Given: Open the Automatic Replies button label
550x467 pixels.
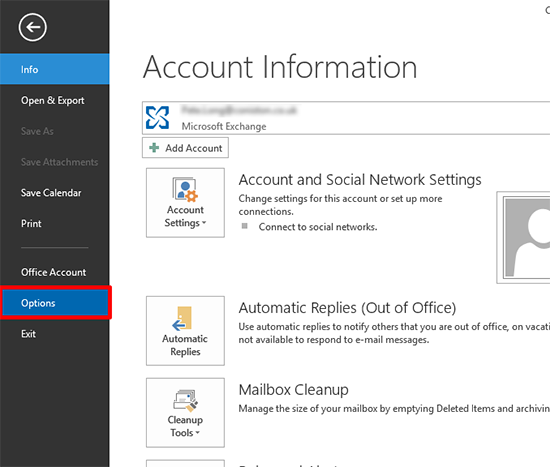Looking at the screenshot, I should [185, 345].
